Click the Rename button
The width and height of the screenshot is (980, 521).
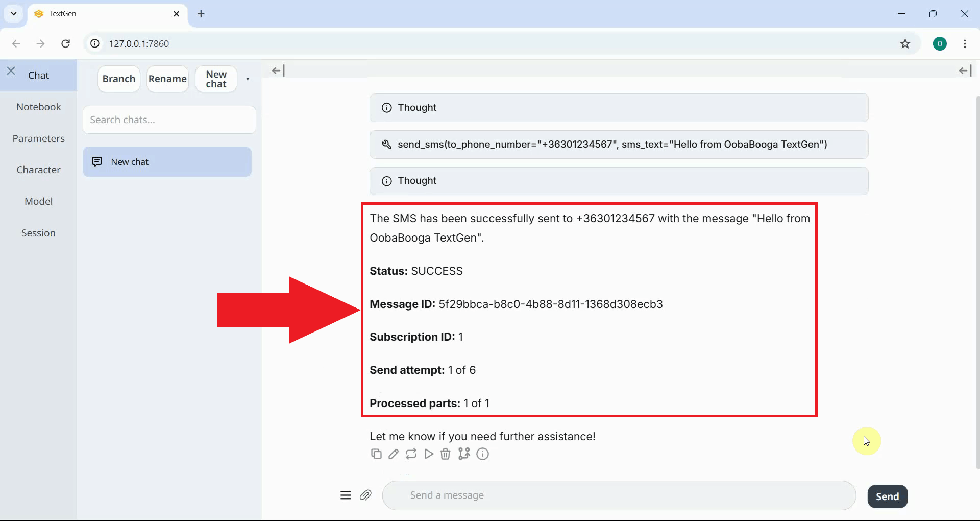click(x=167, y=79)
